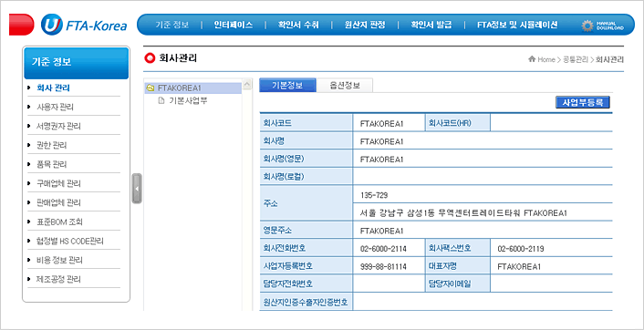Open the 인터페이스 top menu

click(234, 25)
